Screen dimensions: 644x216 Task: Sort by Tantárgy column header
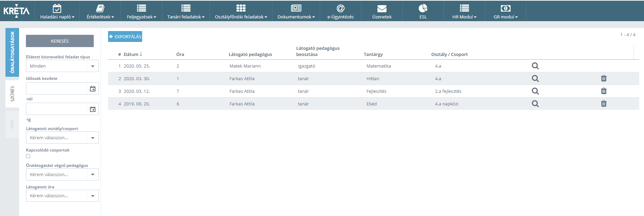(373, 54)
